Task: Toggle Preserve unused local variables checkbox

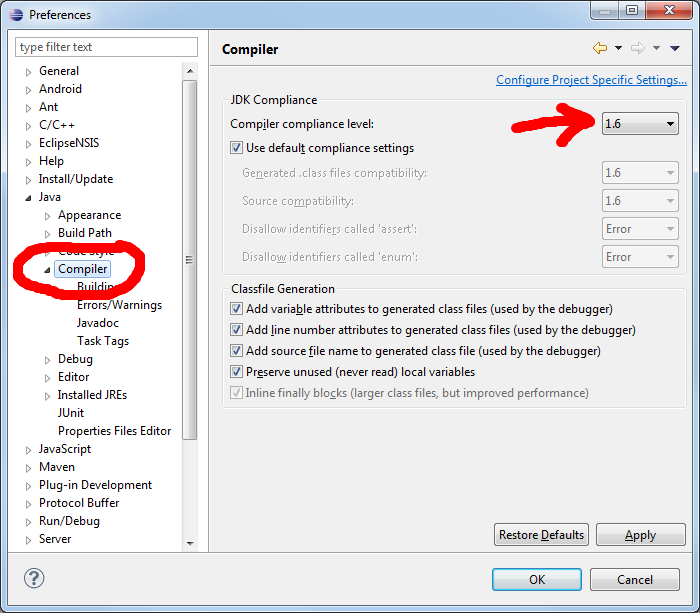Action: point(237,372)
